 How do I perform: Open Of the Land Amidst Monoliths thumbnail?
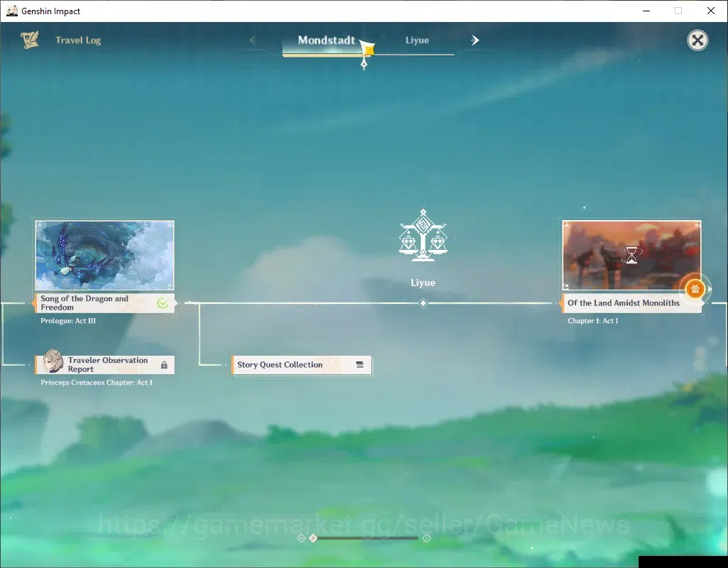(x=632, y=256)
